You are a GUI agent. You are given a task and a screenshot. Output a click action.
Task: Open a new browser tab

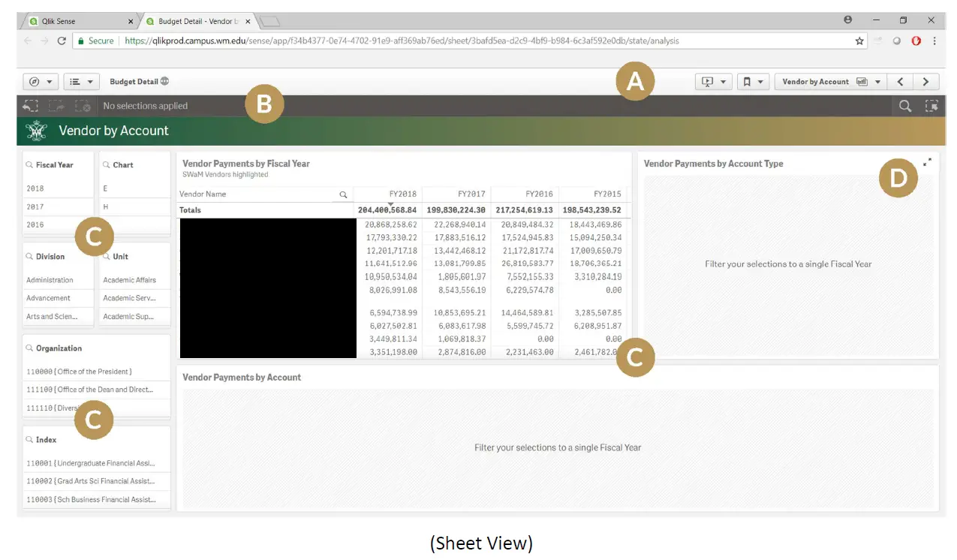click(270, 22)
